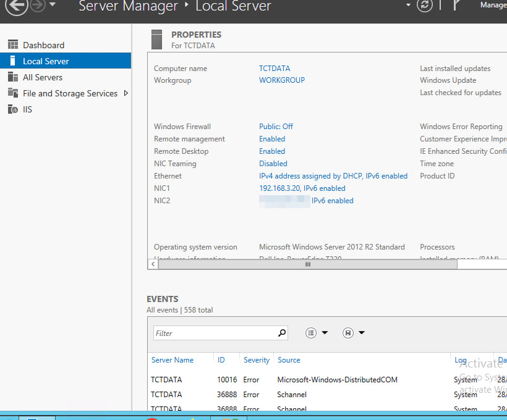Sort events by Log column
The height and width of the screenshot is (420, 507).
click(x=460, y=360)
